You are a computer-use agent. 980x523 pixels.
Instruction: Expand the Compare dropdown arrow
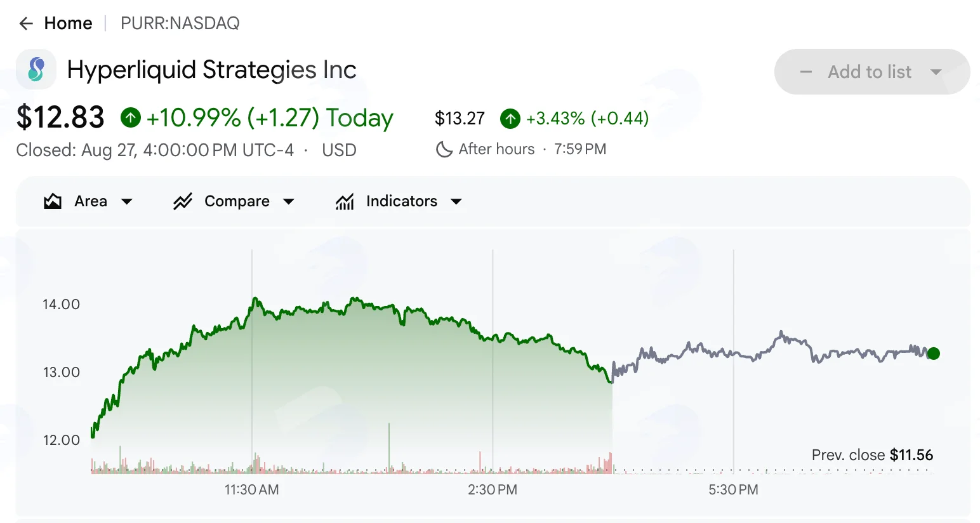tap(289, 202)
